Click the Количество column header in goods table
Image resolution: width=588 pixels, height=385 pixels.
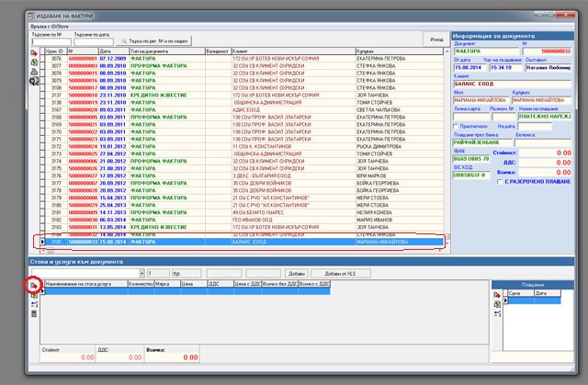(x=141, y=284)
